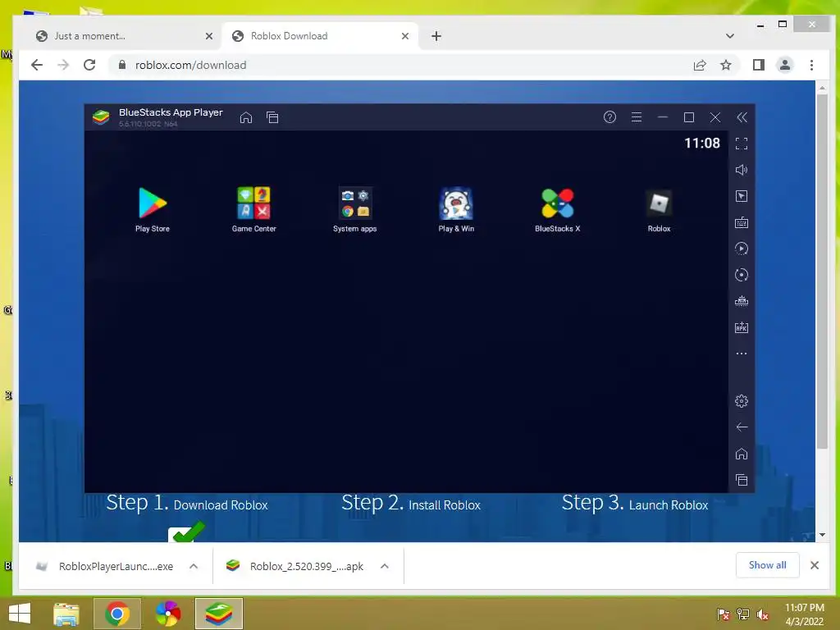Click the muted volume tray icon
This screenshot has width=840, height=630.
763,614
